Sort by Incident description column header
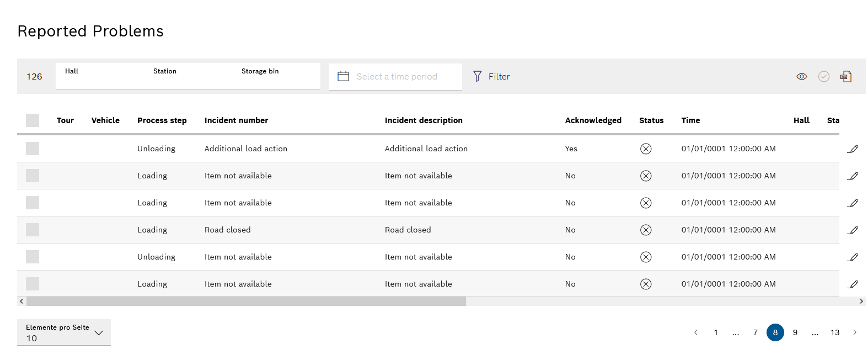The image size is (868, 349). 424,120
